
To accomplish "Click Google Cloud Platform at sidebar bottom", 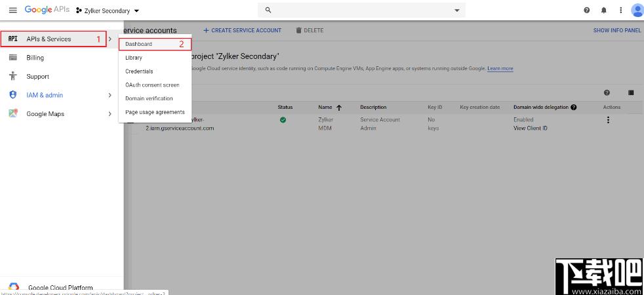I will point(60,288).
